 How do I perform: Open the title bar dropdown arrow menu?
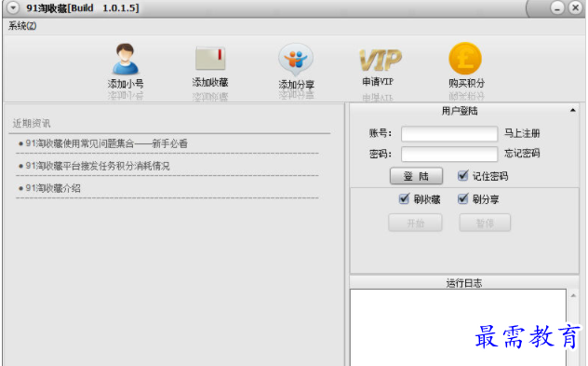coord(13,7)
